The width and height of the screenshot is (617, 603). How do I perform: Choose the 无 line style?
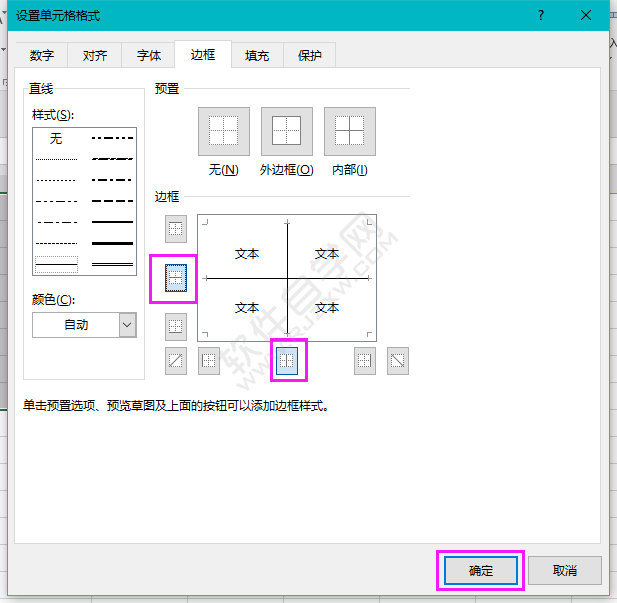(56, 138)
